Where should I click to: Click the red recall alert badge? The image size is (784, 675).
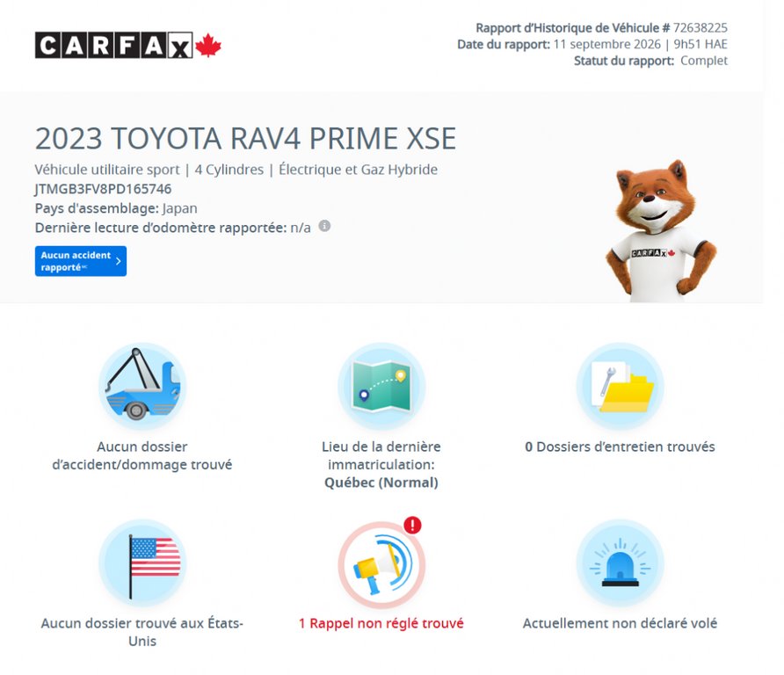tap(412, 525)
